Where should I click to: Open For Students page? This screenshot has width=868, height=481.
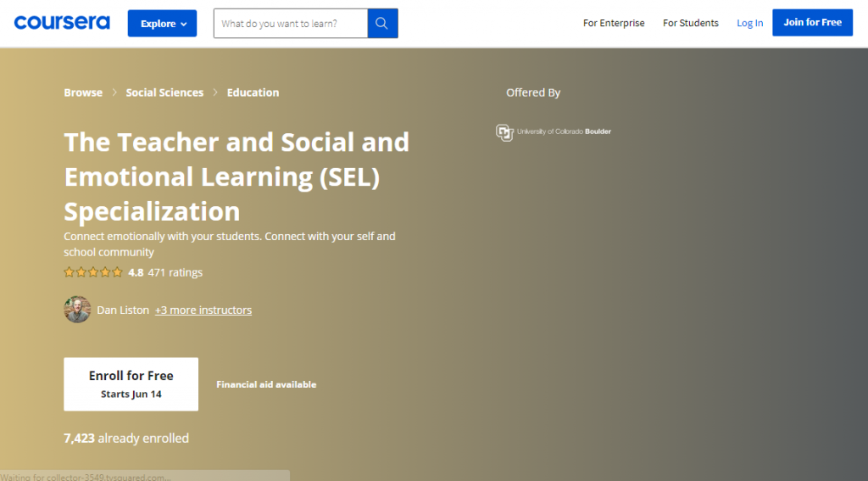[691, 23]
